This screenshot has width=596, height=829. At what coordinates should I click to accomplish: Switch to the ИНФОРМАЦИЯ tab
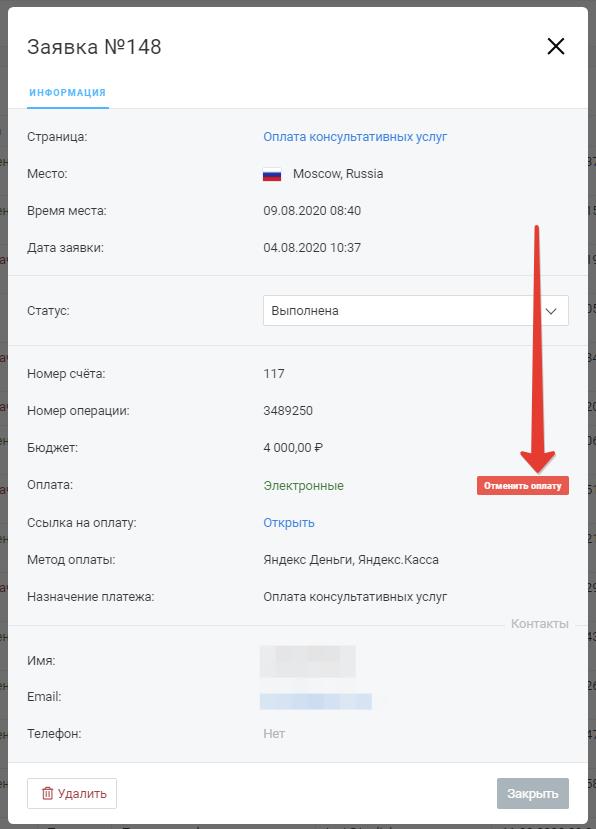[68, 93]
